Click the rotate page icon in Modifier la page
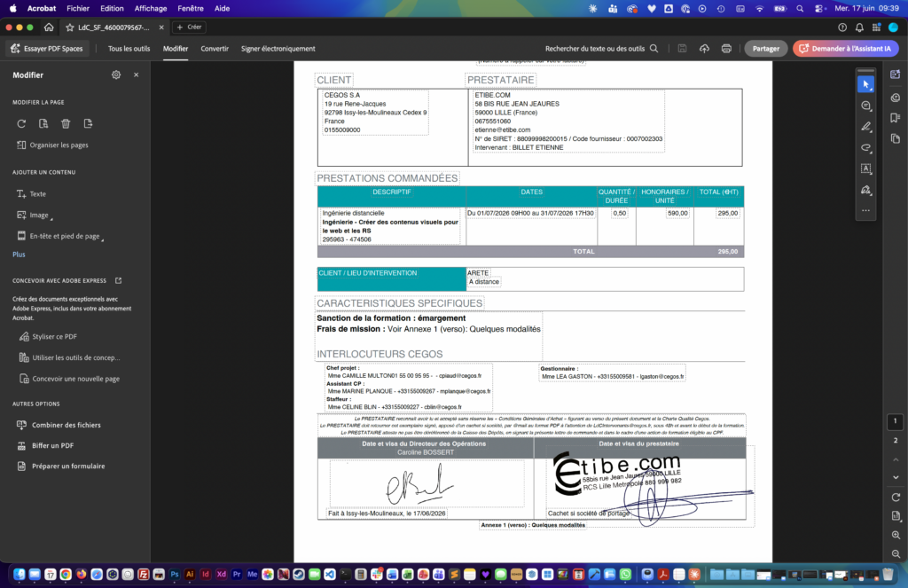 pyautogui.click(x=21, y=123)
